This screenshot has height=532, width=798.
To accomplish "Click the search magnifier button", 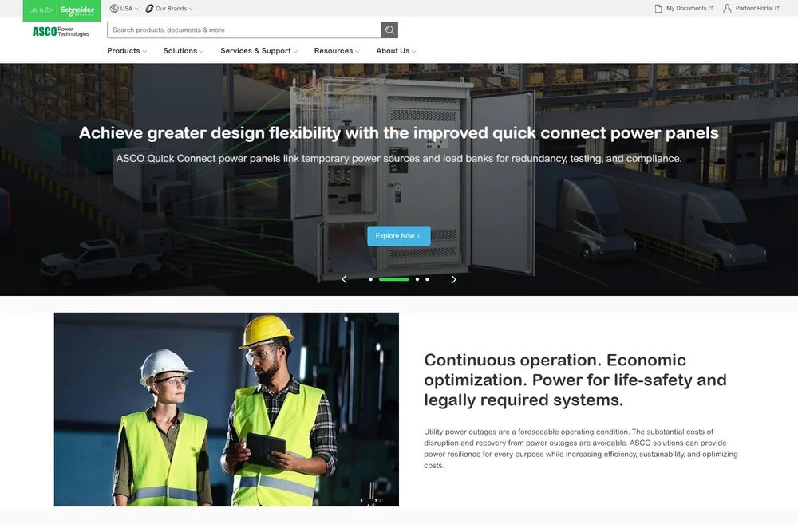I will coord(389,30).
